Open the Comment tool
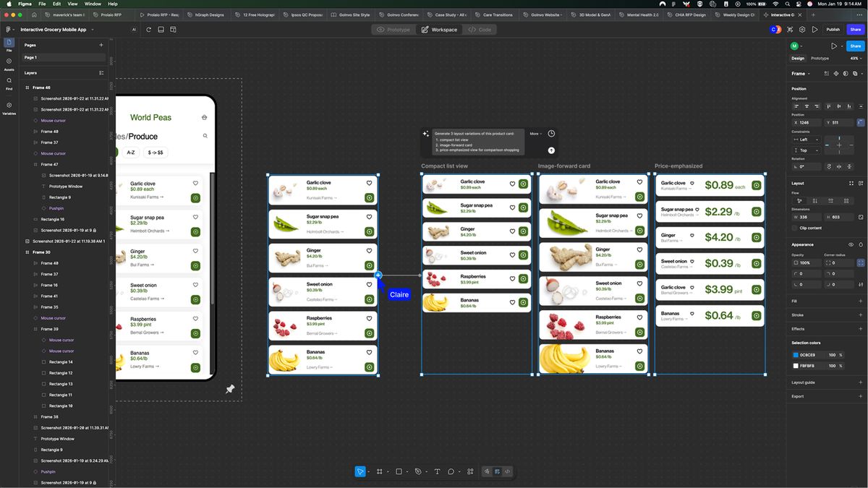Image resolution: width=868 pixels, height=488 pixels. (451, 471)
